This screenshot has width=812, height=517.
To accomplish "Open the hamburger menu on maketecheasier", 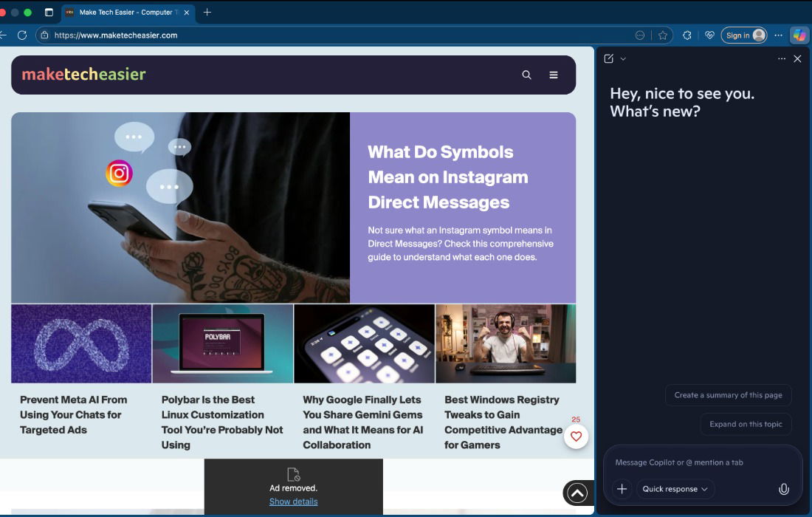I will (x=554, y=75).
